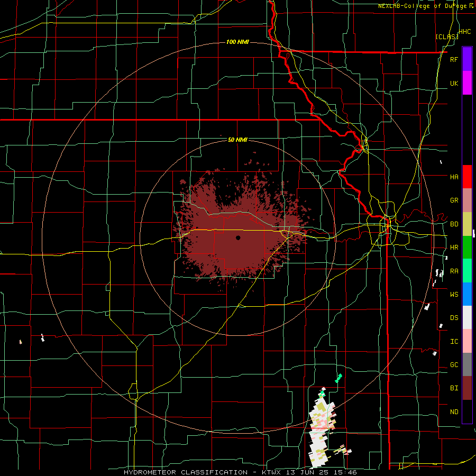476x476 pixels.
Task: Click the magenta UK legend color swatch
Action: point(467,83)
